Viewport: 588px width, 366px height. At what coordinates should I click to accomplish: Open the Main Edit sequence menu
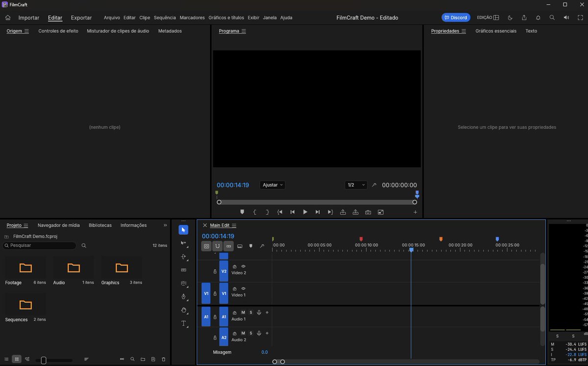click(234, 225)
